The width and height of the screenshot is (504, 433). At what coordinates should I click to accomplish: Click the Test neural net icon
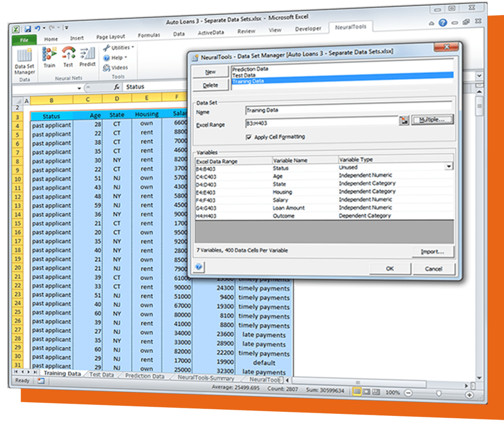68,56
